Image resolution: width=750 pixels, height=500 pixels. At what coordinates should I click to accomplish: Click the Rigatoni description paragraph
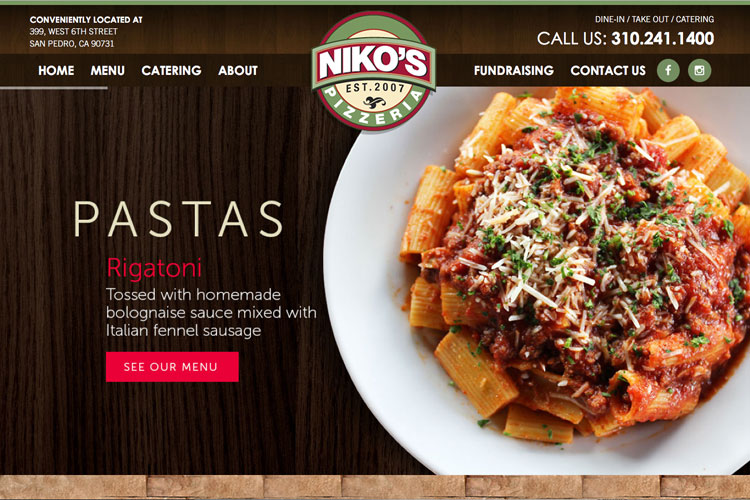211,312
